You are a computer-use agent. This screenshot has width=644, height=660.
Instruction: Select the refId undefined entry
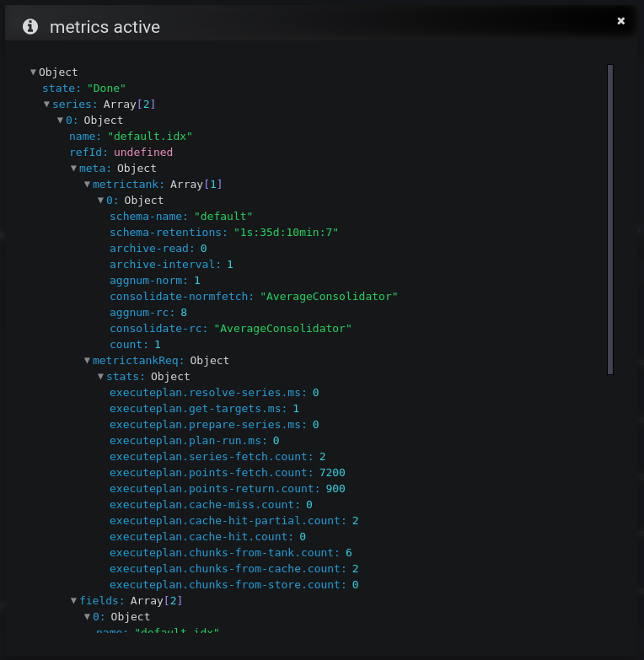coord(121,153)
